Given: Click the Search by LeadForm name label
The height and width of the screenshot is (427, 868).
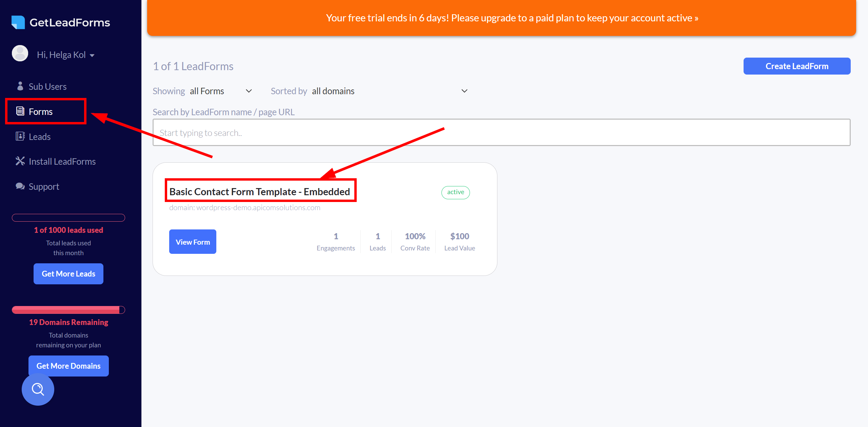Looking at the screenshot, I should coord(223,112).
